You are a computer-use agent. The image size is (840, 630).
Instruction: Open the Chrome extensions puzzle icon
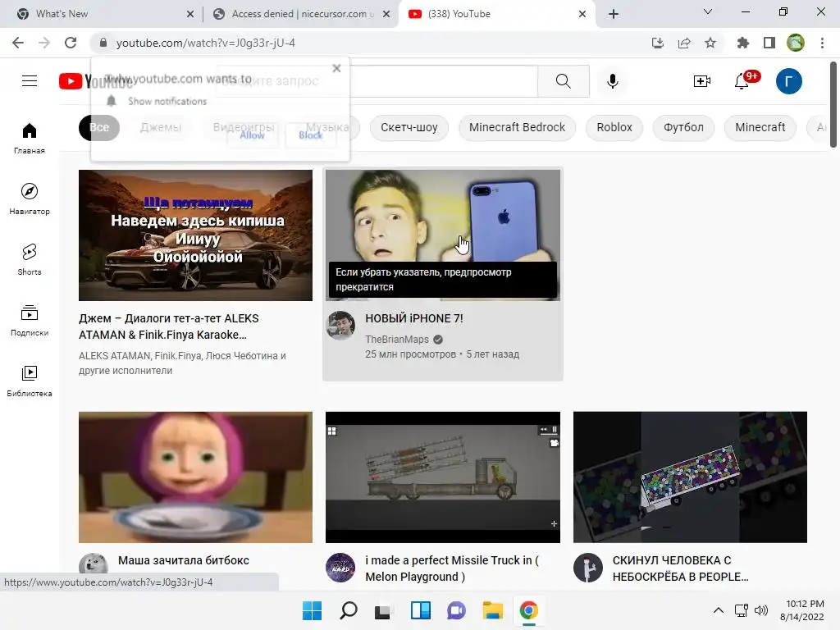(742, 43)
